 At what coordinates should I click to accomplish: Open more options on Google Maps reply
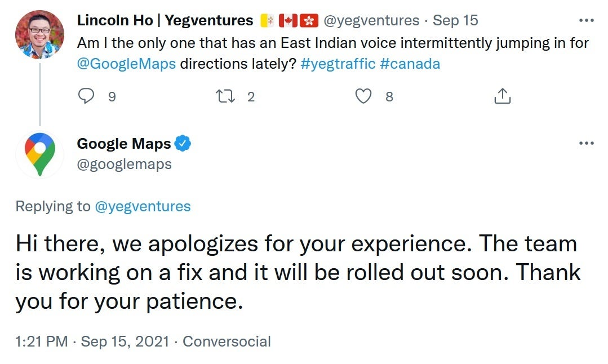tap(586, 143)
